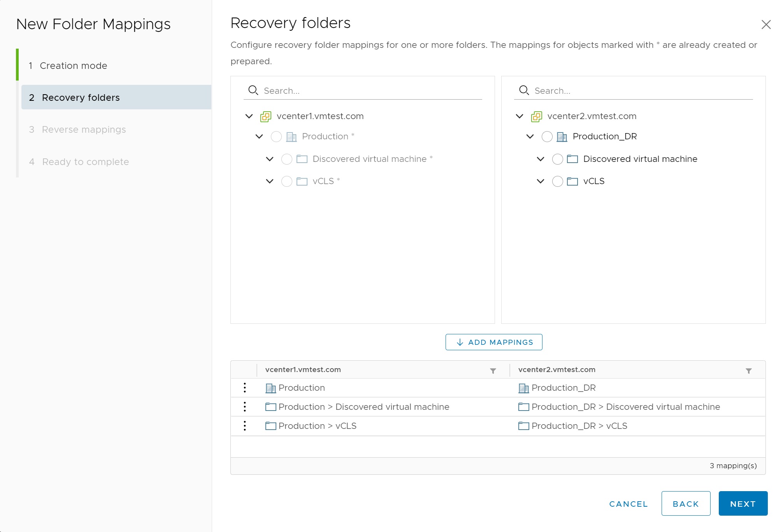783x532 pixels.
Task: Focus the vcenter1 tree search field
Action: point(370,91)
